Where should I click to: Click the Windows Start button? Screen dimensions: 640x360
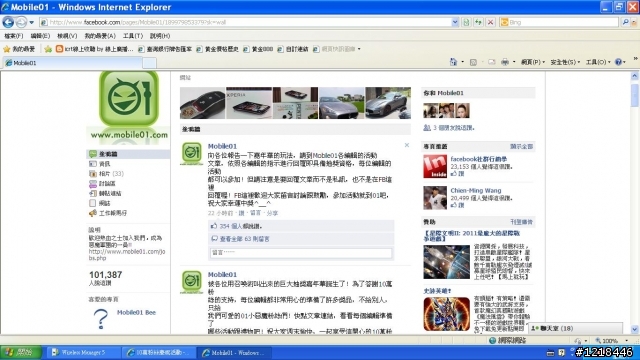tap(21, 352)
